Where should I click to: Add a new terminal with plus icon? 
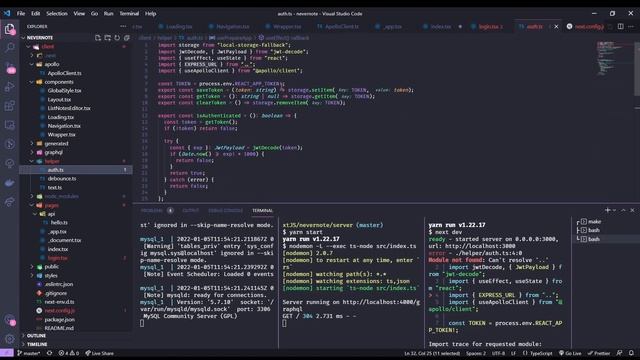(x=608, y=210)
